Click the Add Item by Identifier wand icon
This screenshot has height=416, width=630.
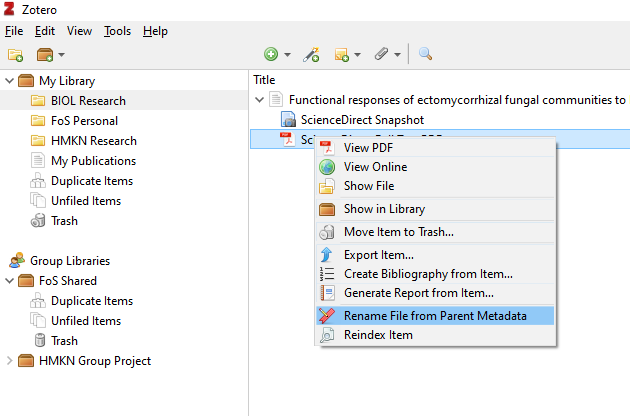pyautogui.click(x=311, y=54)
